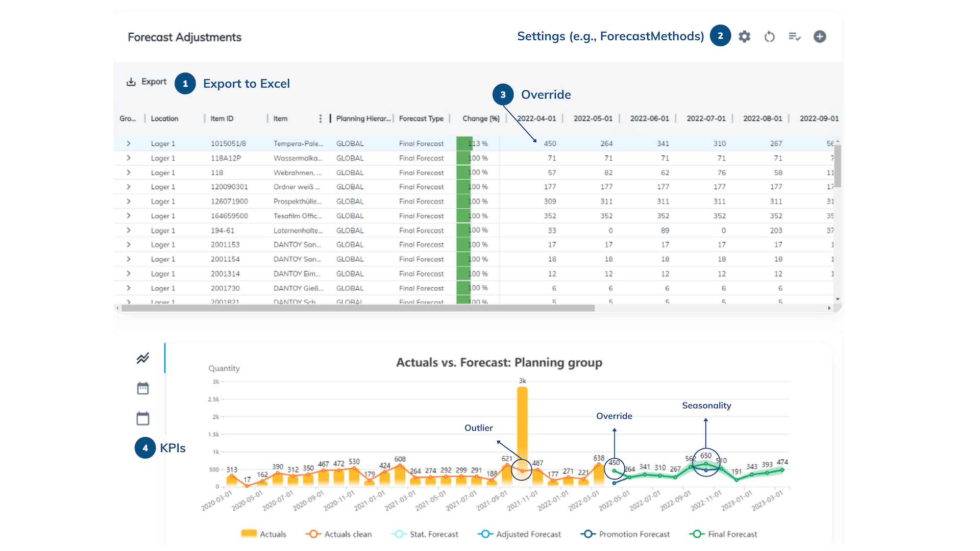980x551 pixels.
Task: Click 100 % change bar for 194-61
Action: (478, 230)
